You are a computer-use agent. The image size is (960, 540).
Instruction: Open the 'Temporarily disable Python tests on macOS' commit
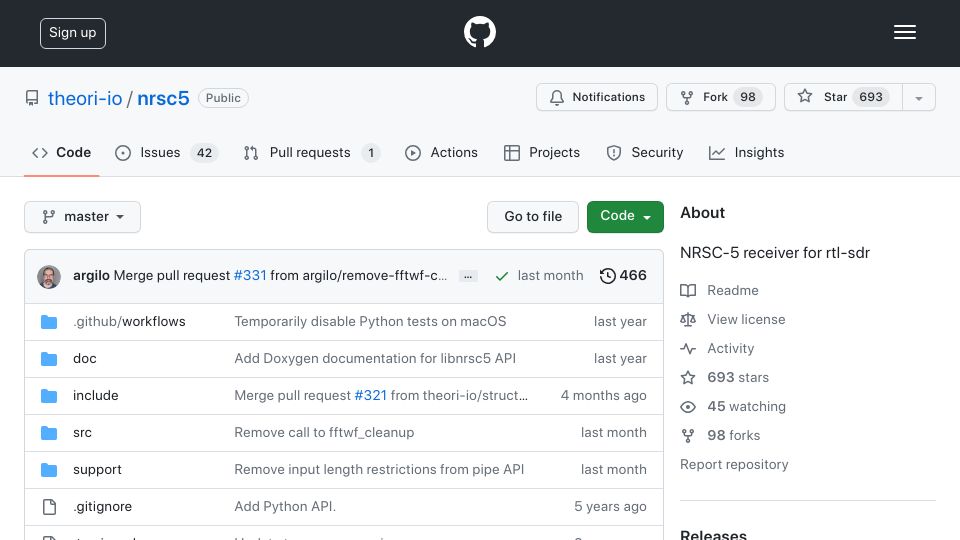(370, 321)
